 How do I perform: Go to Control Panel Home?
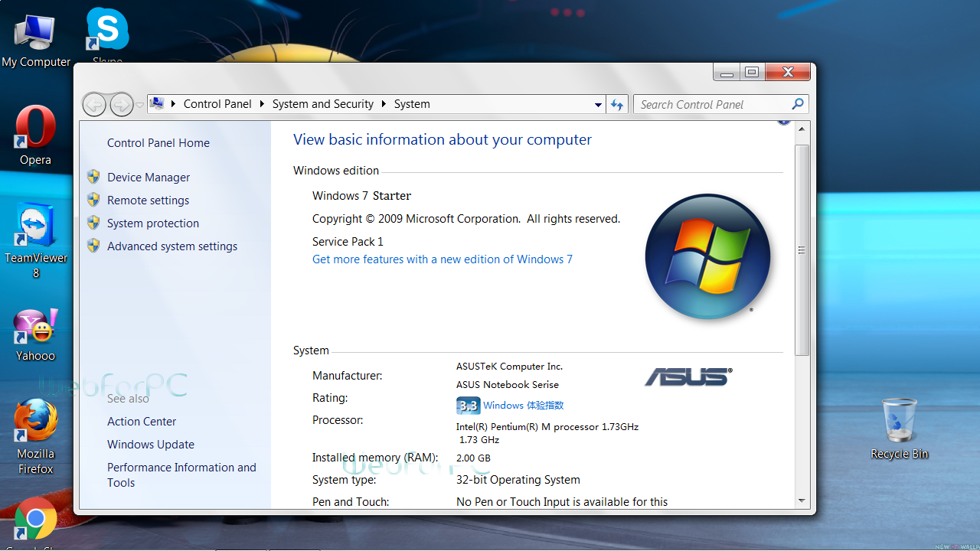[158, 143]
